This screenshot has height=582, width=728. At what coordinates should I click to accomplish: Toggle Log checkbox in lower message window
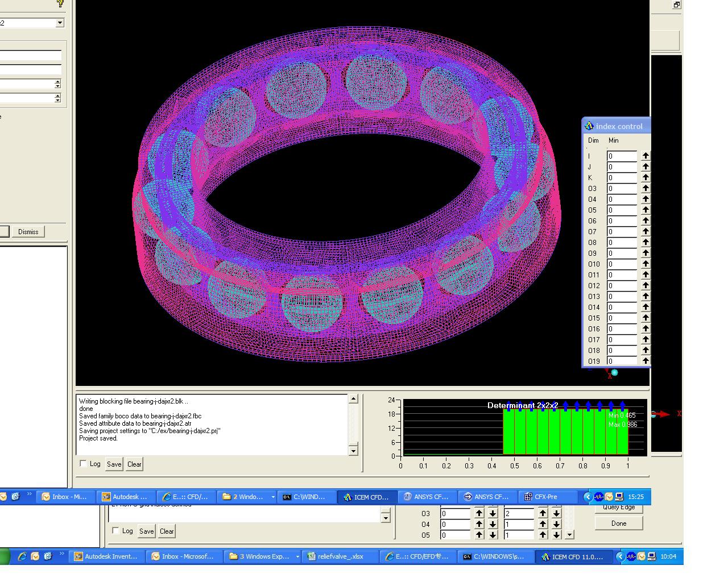coord(116,531)
